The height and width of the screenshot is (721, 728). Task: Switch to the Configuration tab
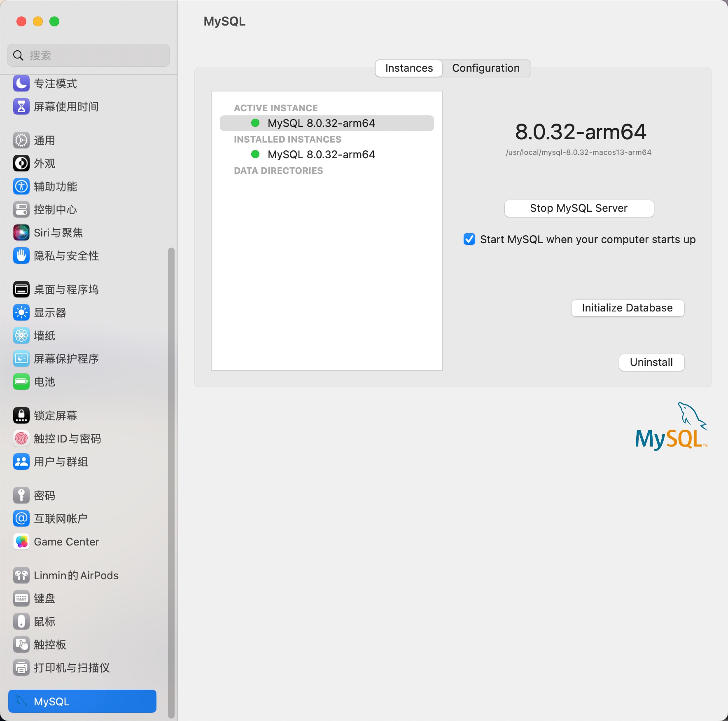486,68
